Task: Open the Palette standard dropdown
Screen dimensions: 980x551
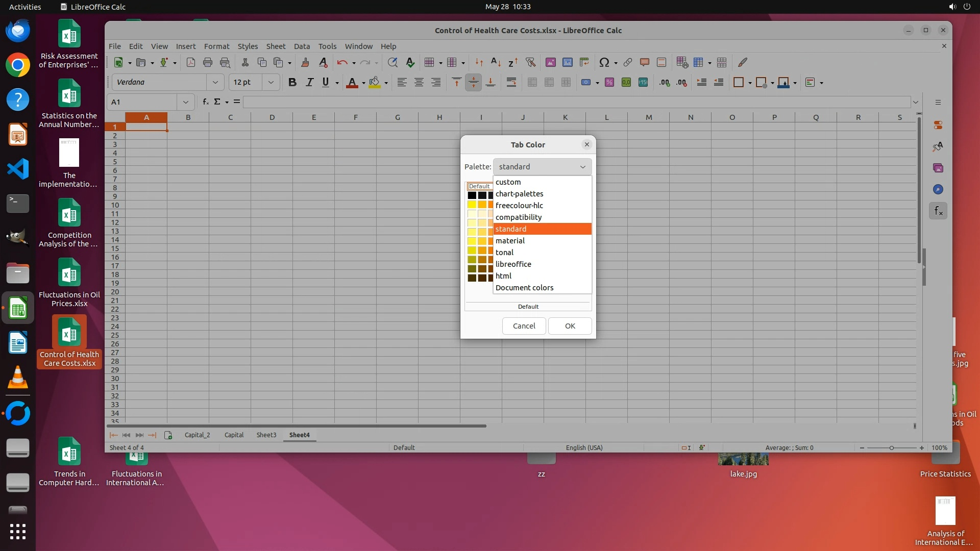Action: tap(542, 167)
